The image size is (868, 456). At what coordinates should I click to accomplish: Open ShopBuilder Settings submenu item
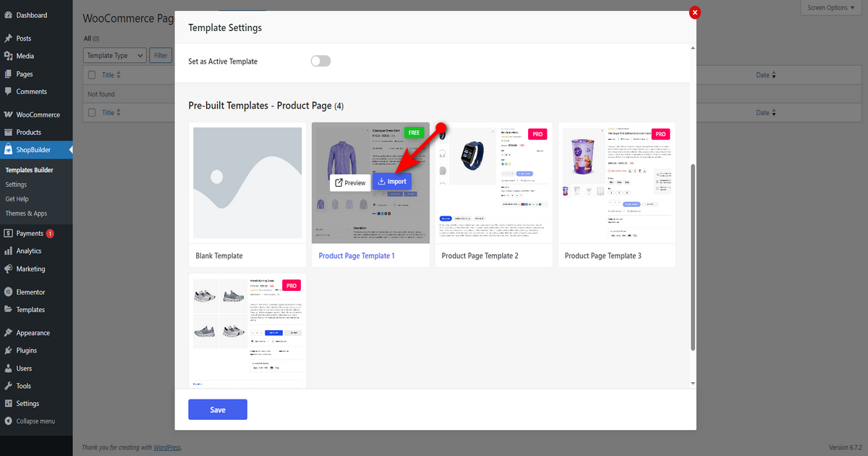[16, 185]
